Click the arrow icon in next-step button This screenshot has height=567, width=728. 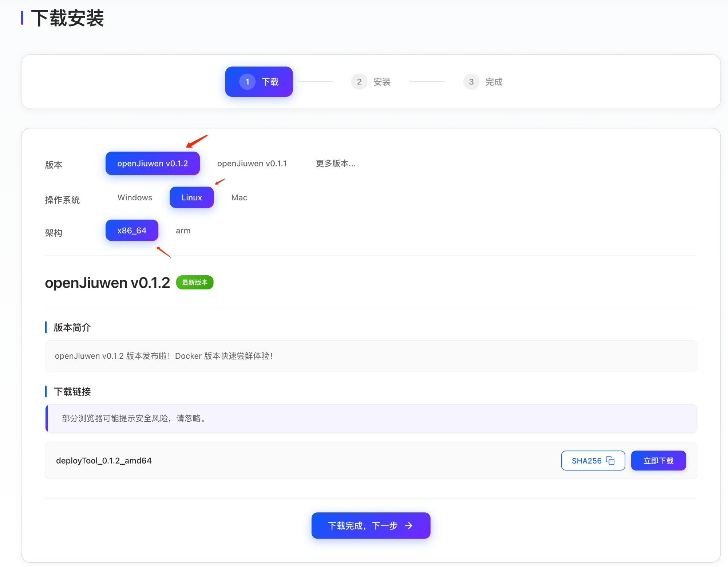click(x=409, y=525)
